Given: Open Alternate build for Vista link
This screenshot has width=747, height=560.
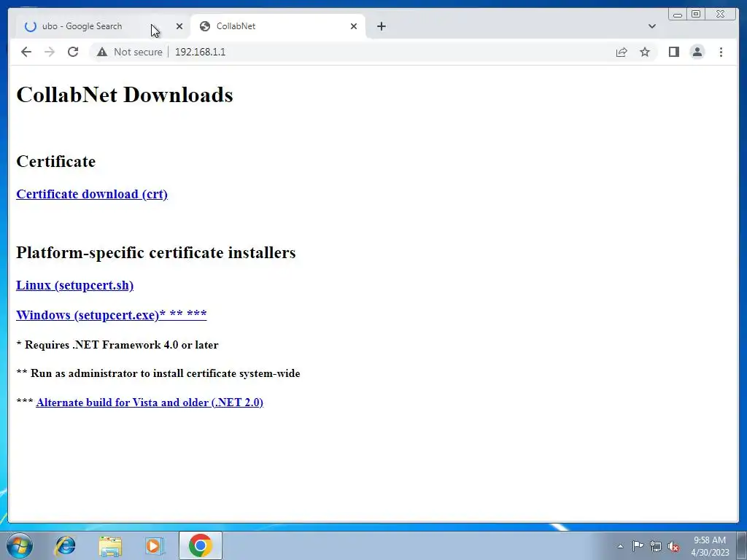Looking at the screenshot, I should (150, 402).
